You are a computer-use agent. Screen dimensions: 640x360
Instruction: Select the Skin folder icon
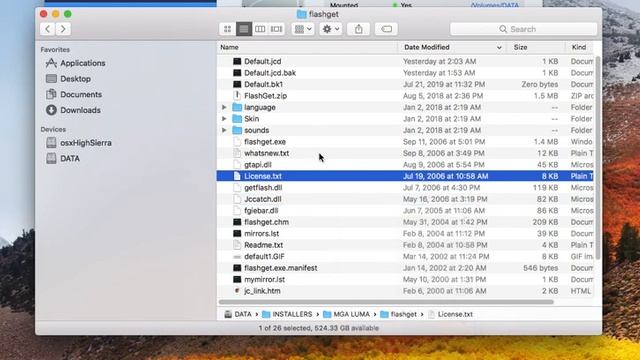[x=237, y=118]
